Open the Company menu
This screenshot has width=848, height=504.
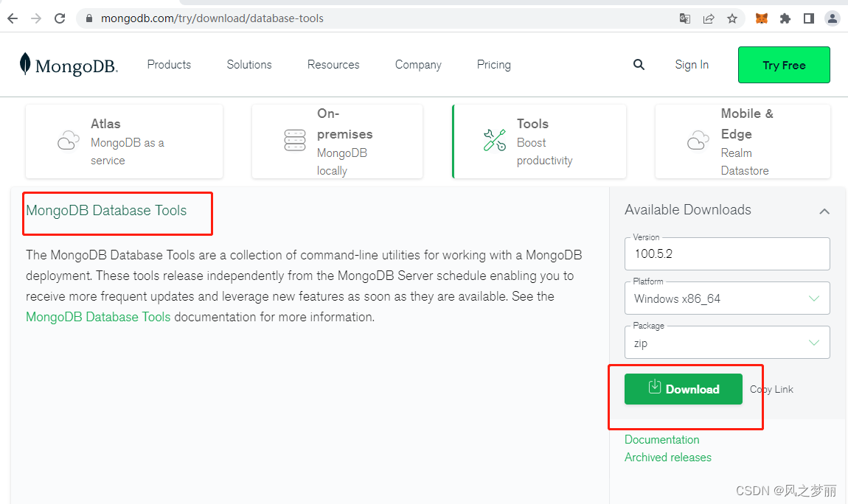click(418, 65)
